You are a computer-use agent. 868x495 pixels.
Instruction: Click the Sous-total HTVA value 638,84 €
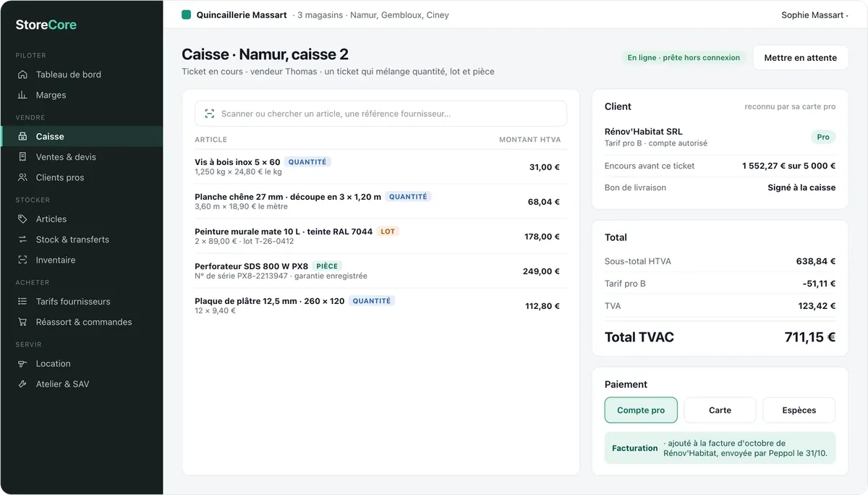[816, 261]
